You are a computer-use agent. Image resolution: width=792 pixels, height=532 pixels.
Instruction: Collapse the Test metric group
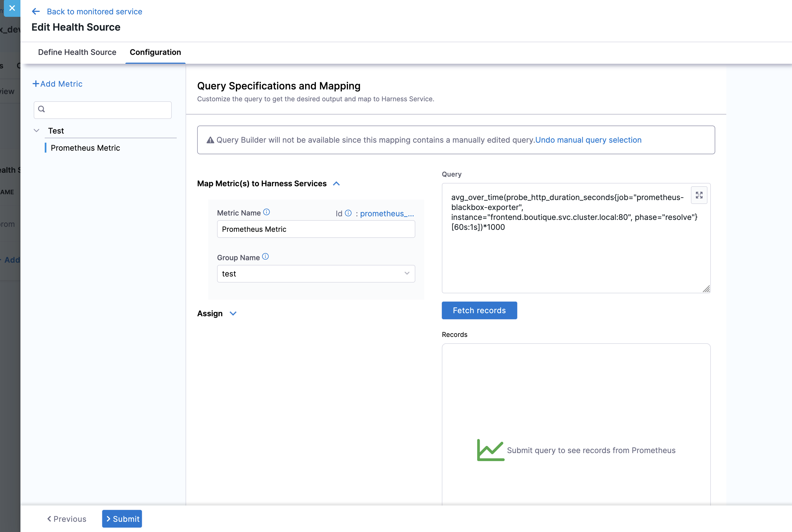point(37,131)
